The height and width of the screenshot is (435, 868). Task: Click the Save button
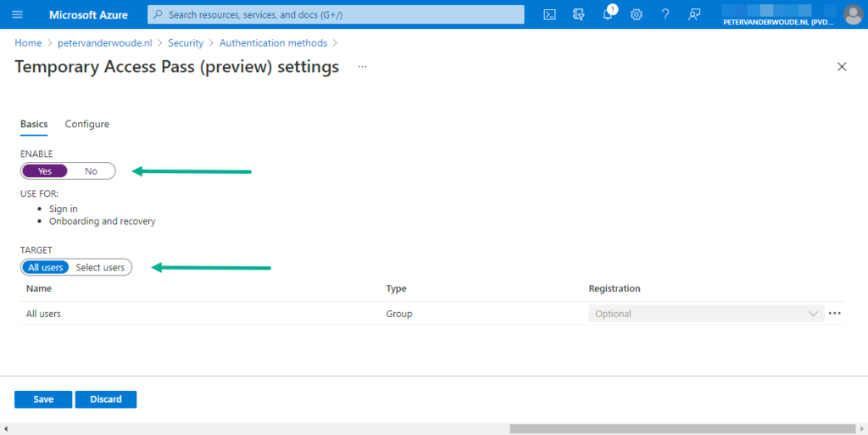click(43, 399)
